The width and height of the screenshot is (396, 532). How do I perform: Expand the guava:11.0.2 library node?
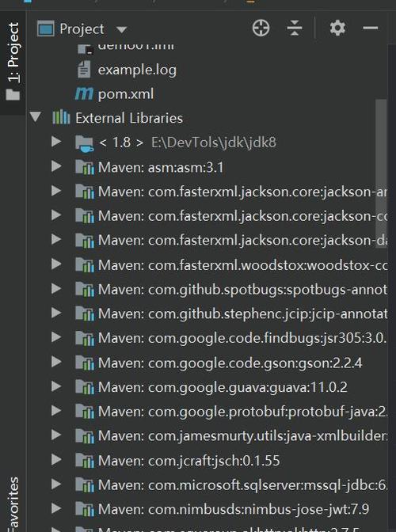click(56, 386)
